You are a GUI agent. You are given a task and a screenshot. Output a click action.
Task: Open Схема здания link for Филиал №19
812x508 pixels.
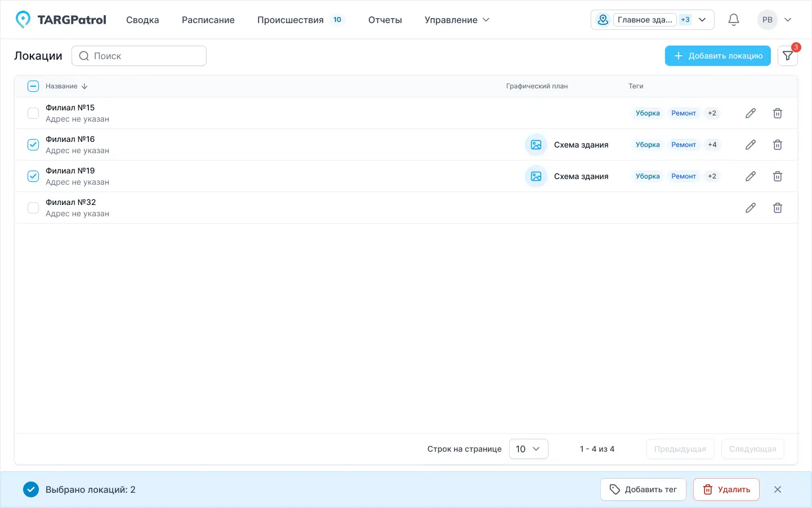click(x=581, y=176)
